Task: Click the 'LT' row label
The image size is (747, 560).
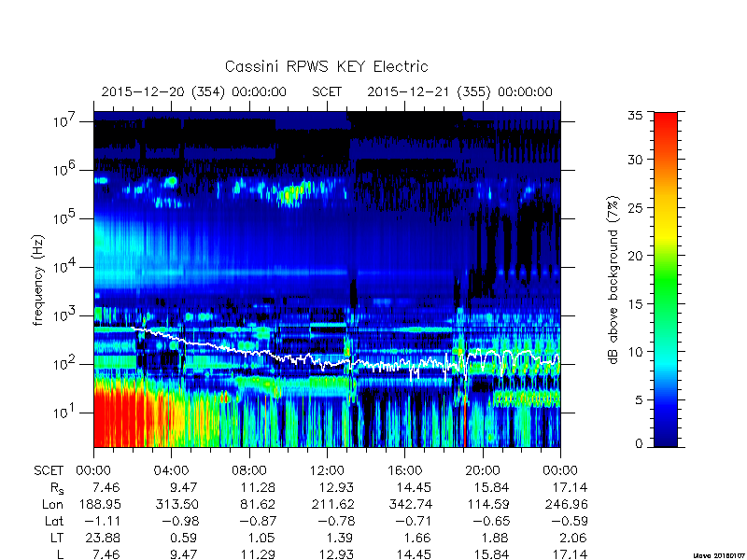Action: (x=57, y=539)
